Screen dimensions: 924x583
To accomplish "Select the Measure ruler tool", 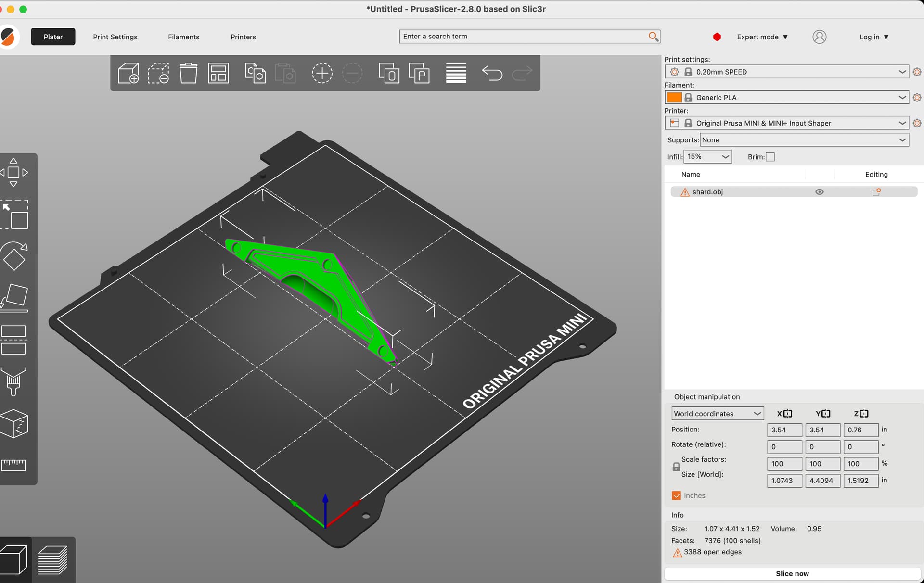I will click(13, 465).
